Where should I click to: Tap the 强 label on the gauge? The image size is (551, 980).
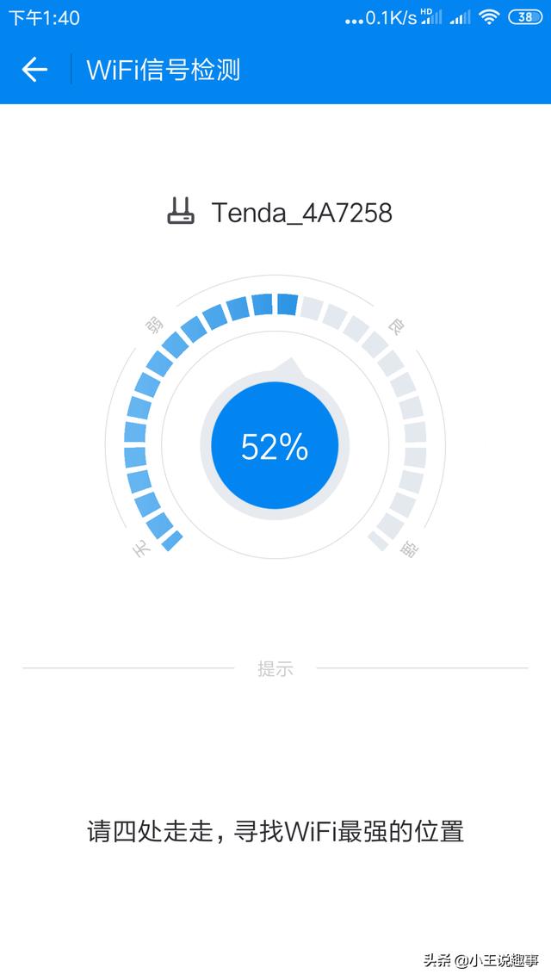[410, 548]
